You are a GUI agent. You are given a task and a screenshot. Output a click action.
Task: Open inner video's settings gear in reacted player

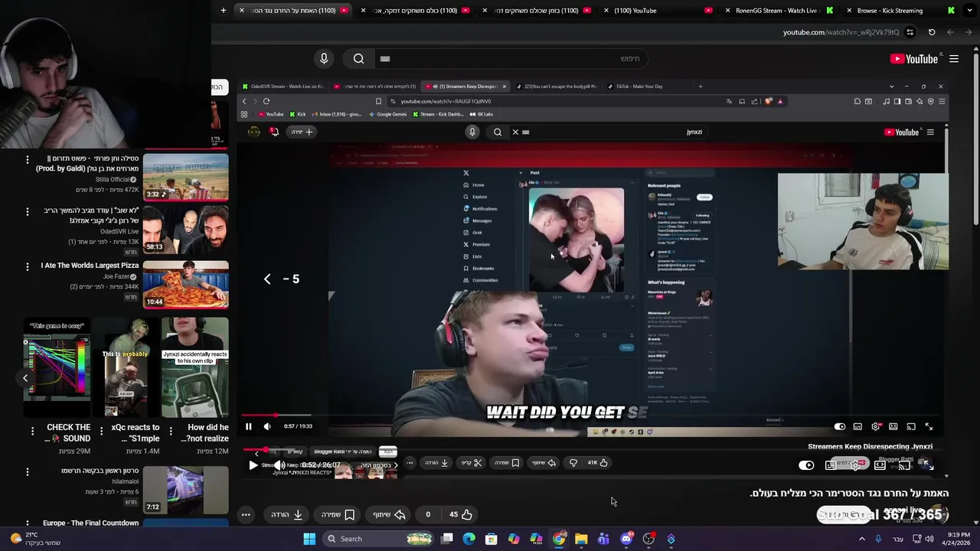coord(876,426)
